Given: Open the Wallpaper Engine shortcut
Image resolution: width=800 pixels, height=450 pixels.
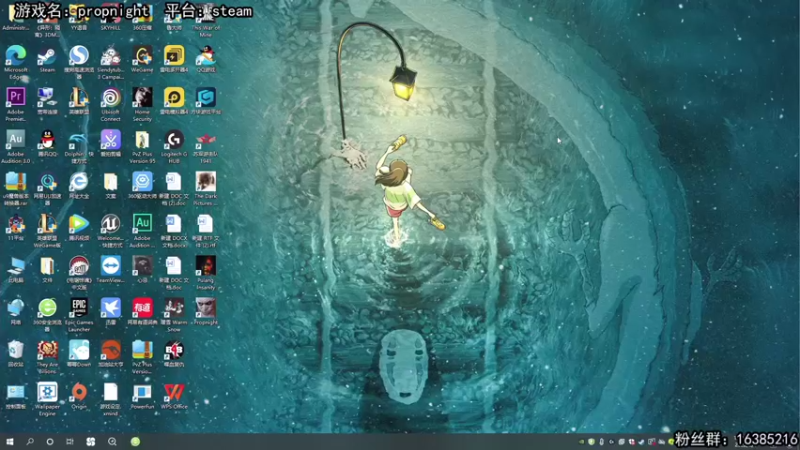Looking at the screenshot, I should pyautogui.click(x=47, y=392).
